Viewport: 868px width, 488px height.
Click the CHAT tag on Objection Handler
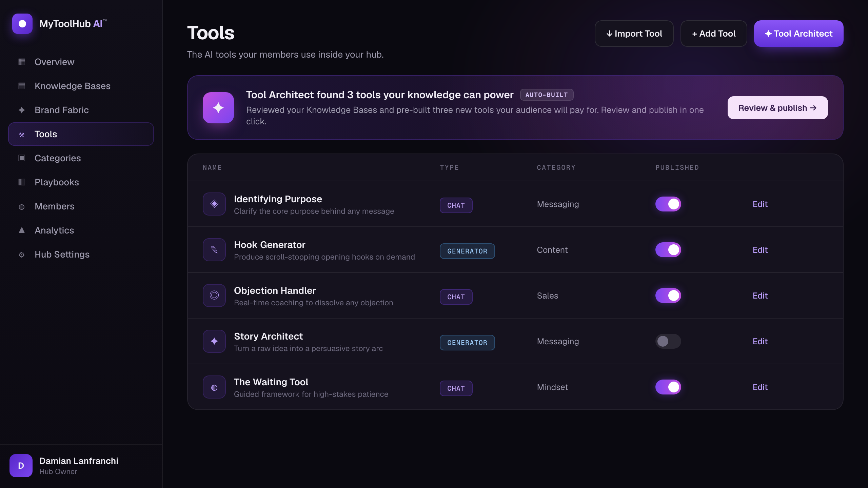click(x=456, y=297)
